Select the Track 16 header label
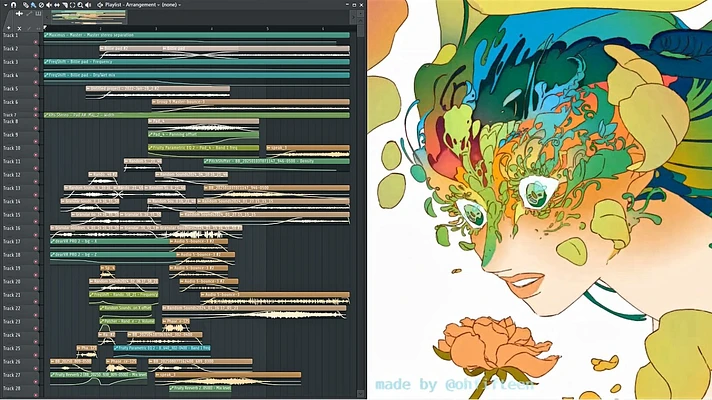This screenshot has height=400, width=712. pyautogui.click(x=12, y=228)
